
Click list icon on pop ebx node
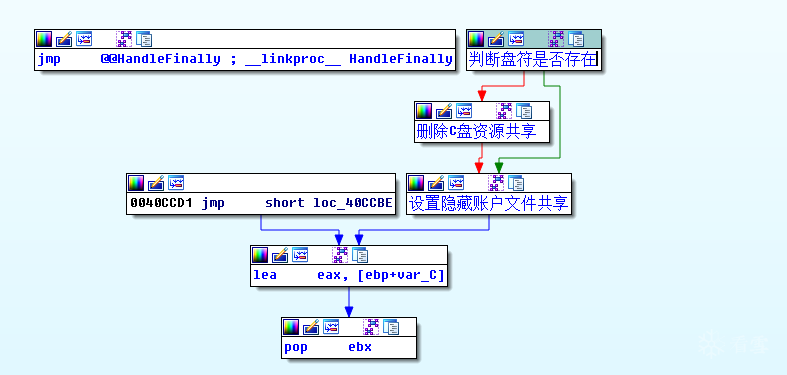click(x=391, y=327)
